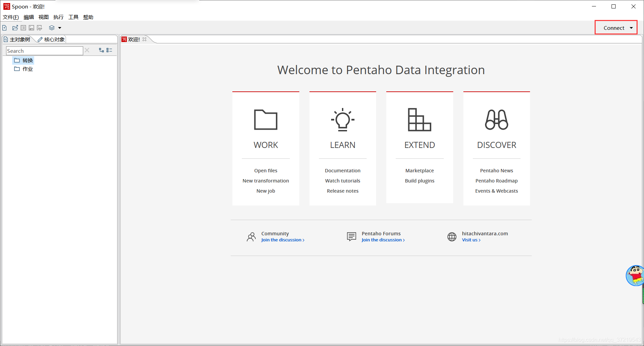Viewport: 644px width, 346px height.
Task: Click the perspectives layers icon
Action: click(52, 28)
